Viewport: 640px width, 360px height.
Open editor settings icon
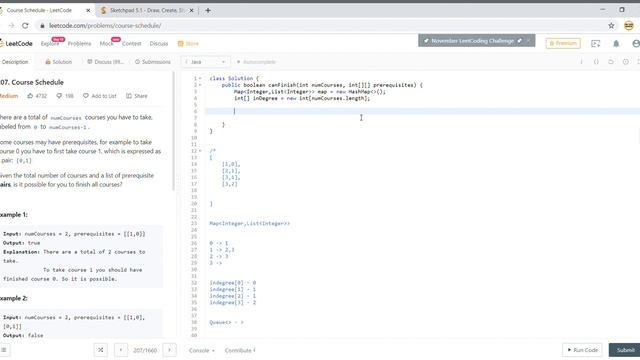(x=626, y=62)
